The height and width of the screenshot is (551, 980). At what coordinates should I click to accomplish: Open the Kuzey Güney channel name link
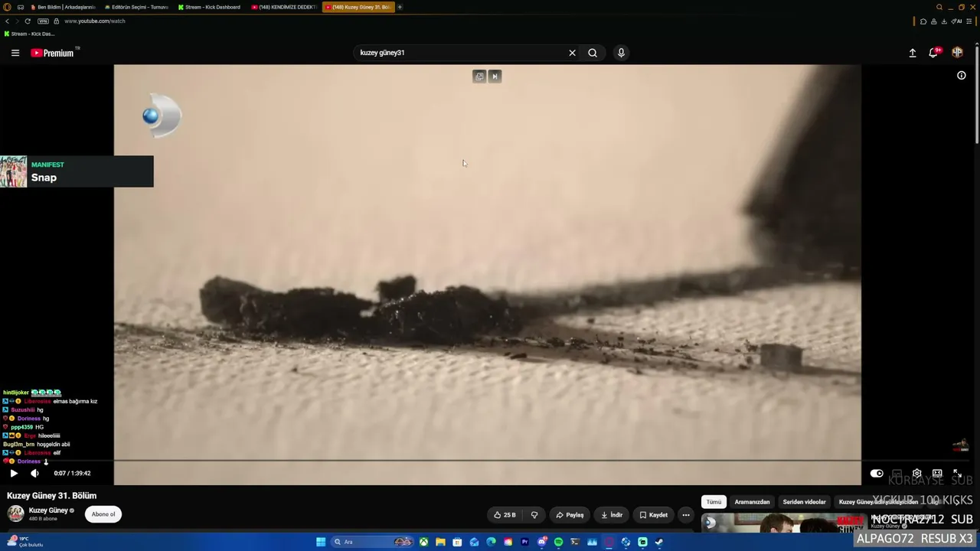pyautogui.click(x=48, y=510)
